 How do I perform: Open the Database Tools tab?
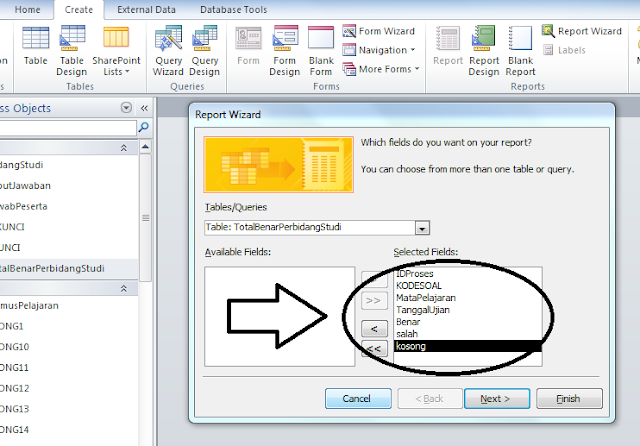(233, 9)
